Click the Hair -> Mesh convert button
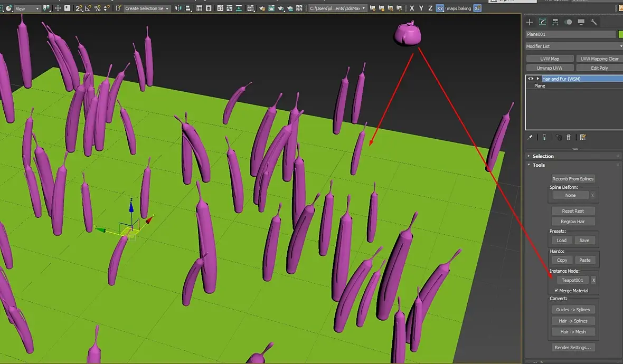The height and width of the screenshot is (364, 623). pyautogui.click(x=573, y=332)
